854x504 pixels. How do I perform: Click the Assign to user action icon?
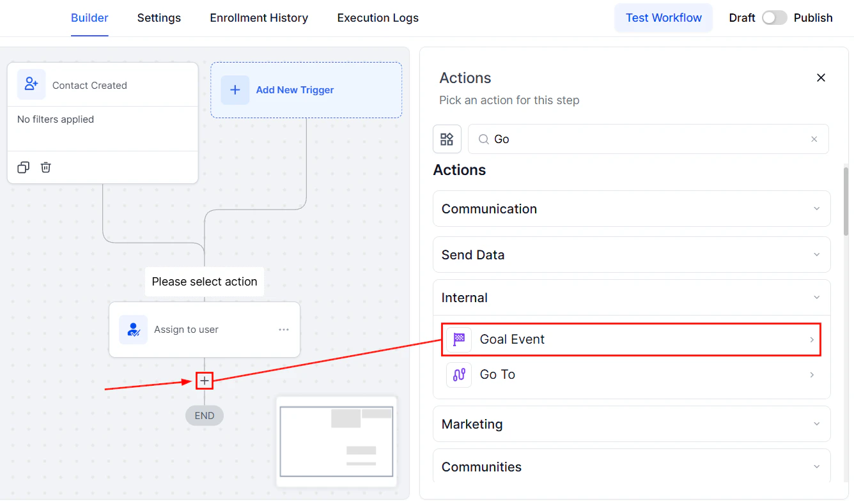[133, 330]
